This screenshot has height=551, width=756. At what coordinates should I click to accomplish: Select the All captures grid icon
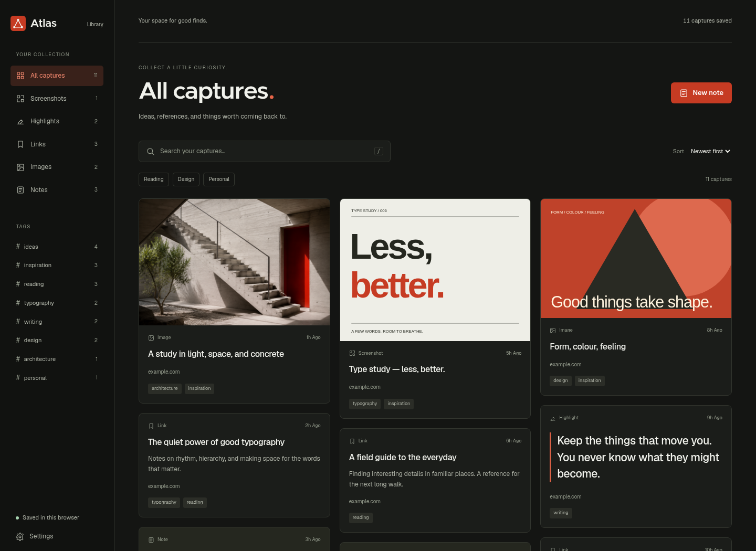20,76
